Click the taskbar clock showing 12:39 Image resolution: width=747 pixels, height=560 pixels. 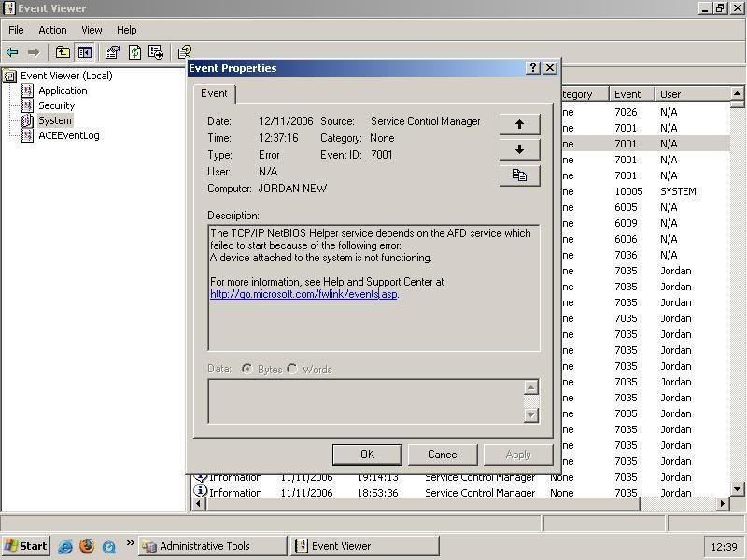tap(724, 547)
